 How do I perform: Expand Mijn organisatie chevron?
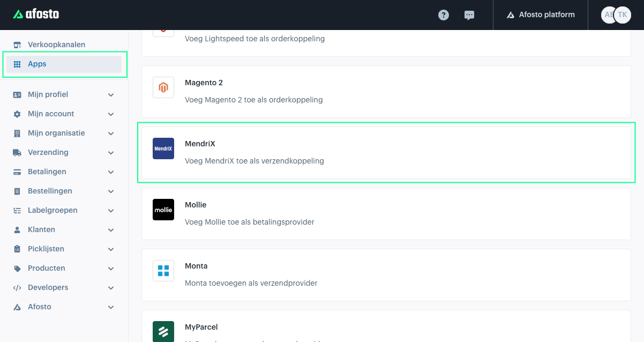tap(111, 133)
